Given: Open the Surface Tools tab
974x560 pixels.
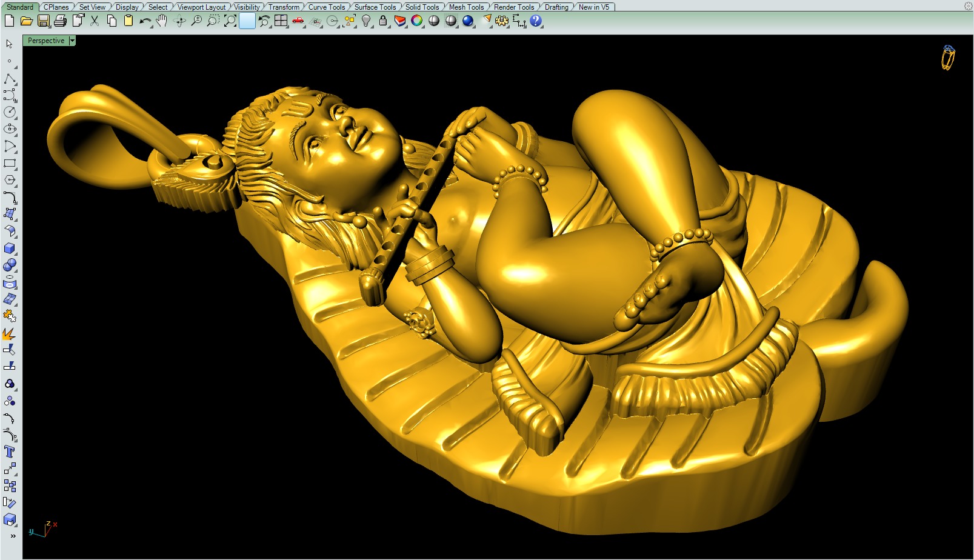Looking at the screenshot, I should 375,7.
